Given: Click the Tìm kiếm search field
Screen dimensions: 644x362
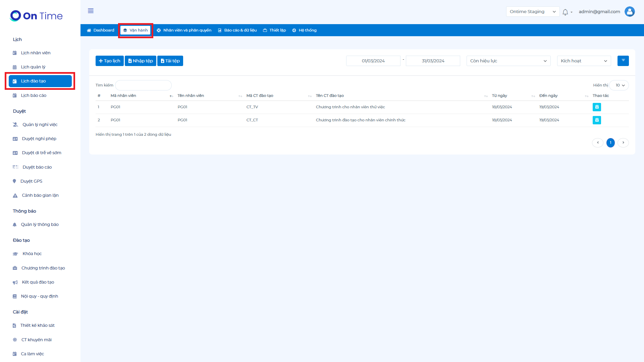Looking at the screenshot, I should pos(143,85).
